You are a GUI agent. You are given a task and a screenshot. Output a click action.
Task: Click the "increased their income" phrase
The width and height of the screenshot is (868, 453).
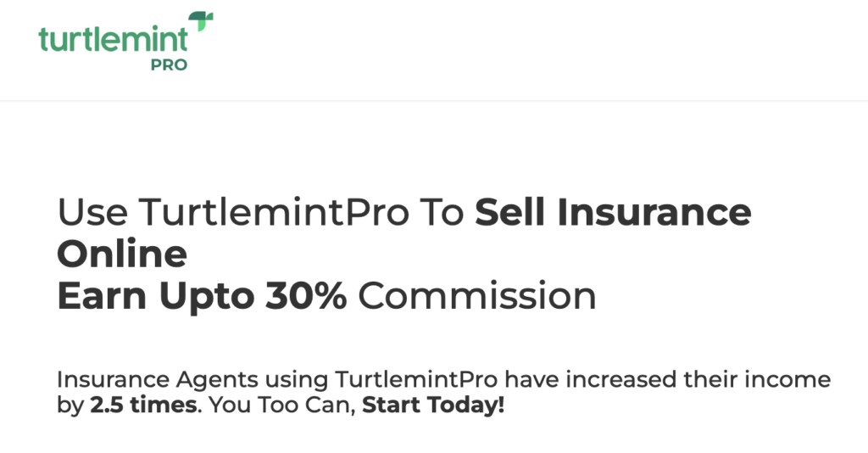click(698, 380)
